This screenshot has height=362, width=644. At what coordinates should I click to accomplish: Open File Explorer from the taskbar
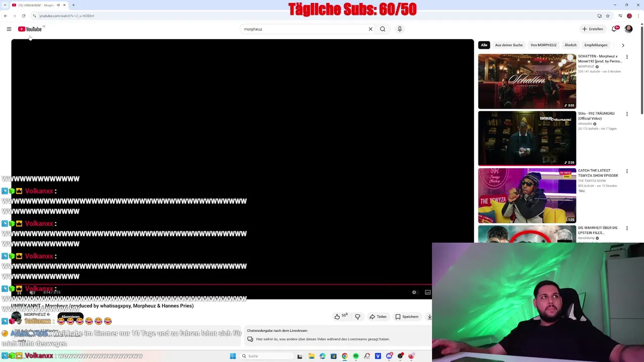tap(311, 356)
